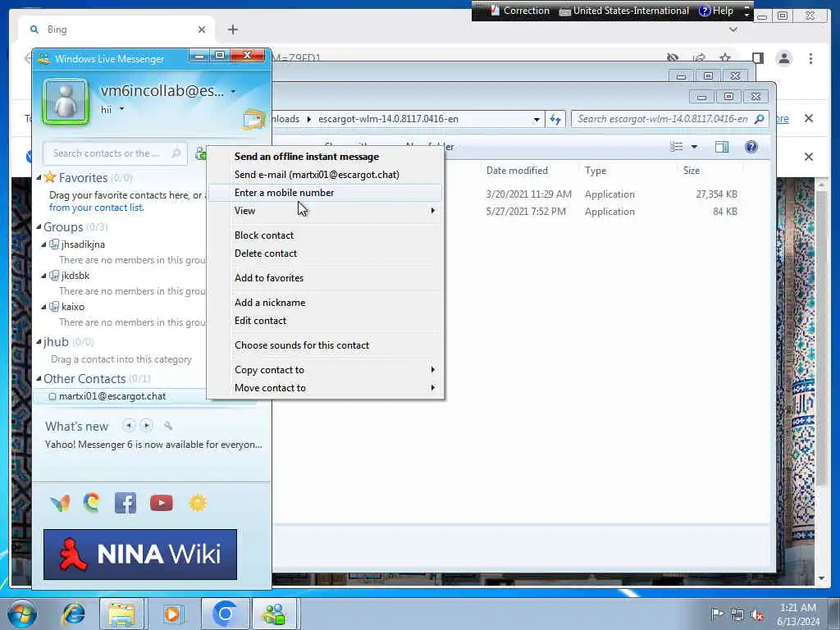Open a new Chrome tab
Viewport: 840px width, 630px height.
click(x=232, y=30)
